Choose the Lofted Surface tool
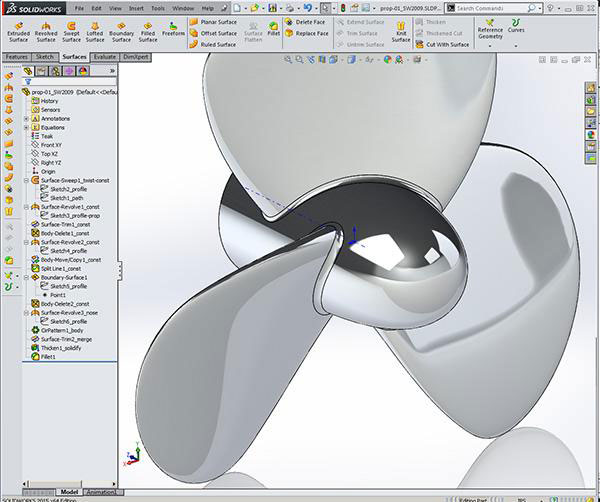600x502 pixels. click(95, 28)
